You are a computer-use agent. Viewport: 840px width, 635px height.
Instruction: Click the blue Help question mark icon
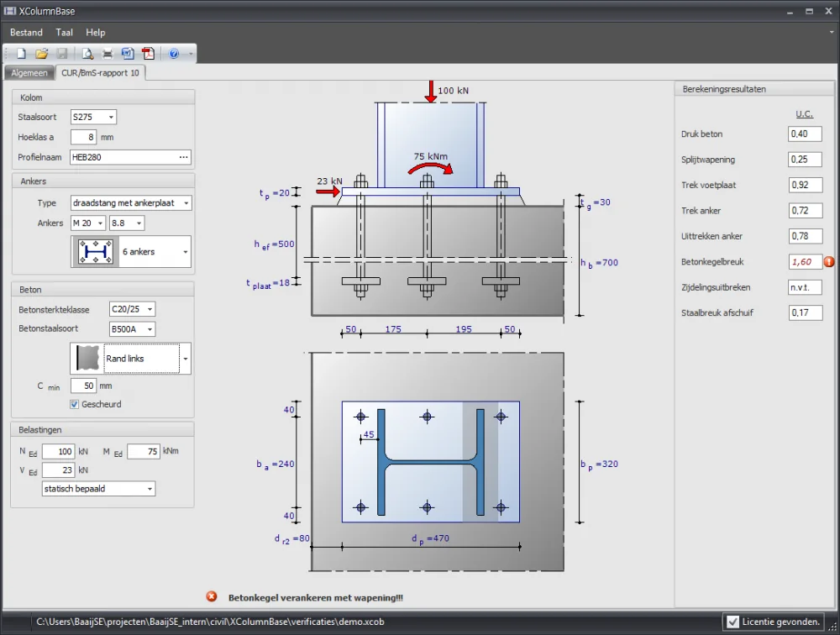click(x=174, y=54)
